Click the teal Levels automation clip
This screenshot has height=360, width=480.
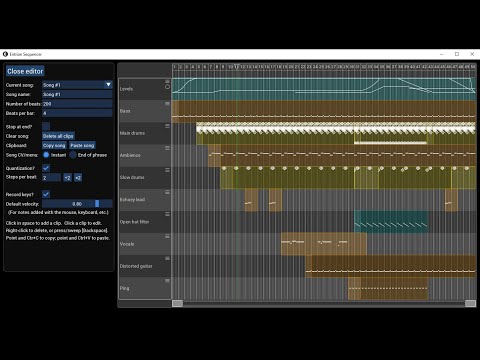pyautogui.click(x=324, y=89)
